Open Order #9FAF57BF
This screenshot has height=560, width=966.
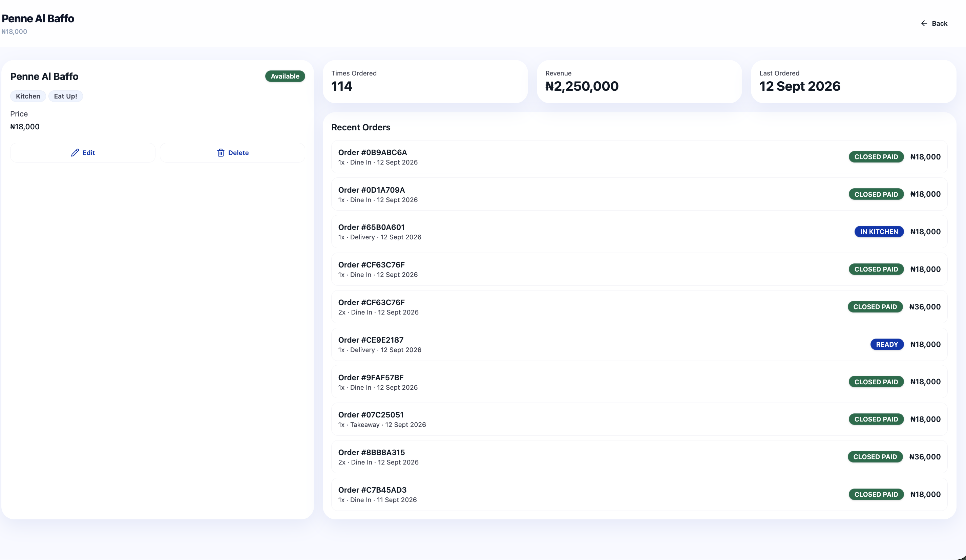pos(639,382)
